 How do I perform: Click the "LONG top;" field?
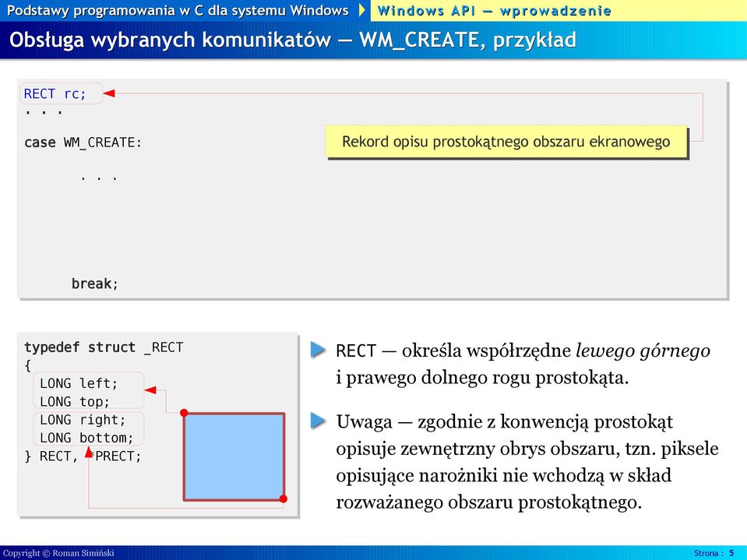click(74, 401)
